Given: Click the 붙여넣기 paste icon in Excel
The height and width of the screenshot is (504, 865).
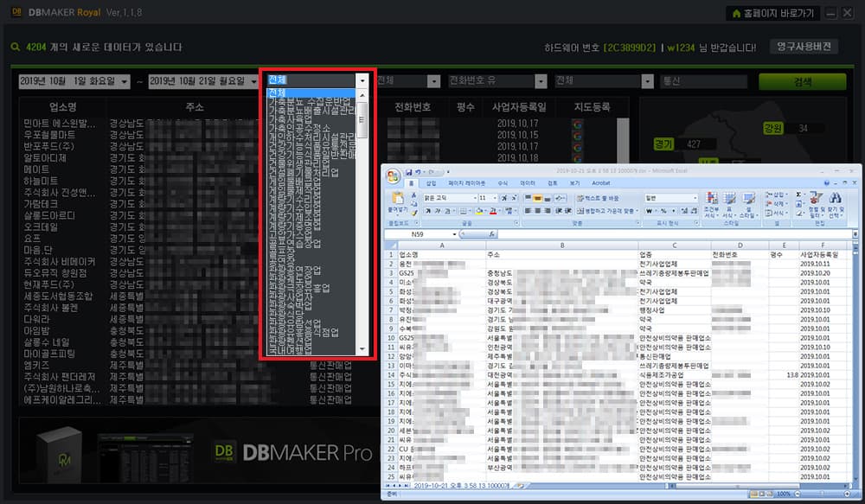Looking at the screenshot, I should [x=397, y=198].
